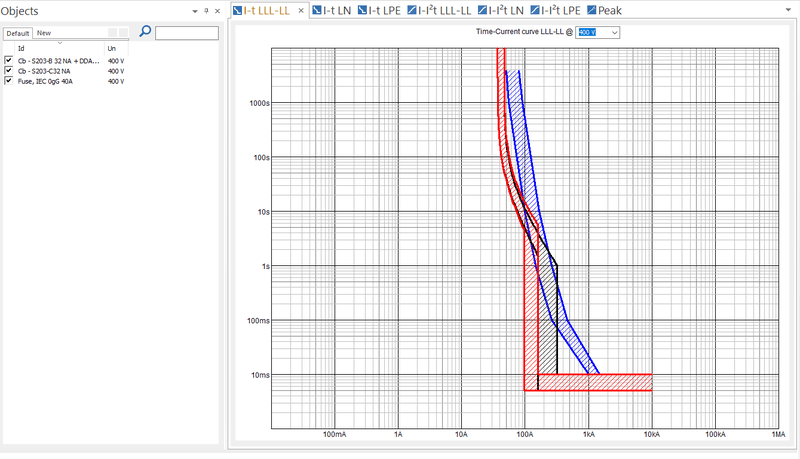800x459 pixels.
Task: Open the tab list dropdown arrow at far right
Action: [x=789, y=10]
